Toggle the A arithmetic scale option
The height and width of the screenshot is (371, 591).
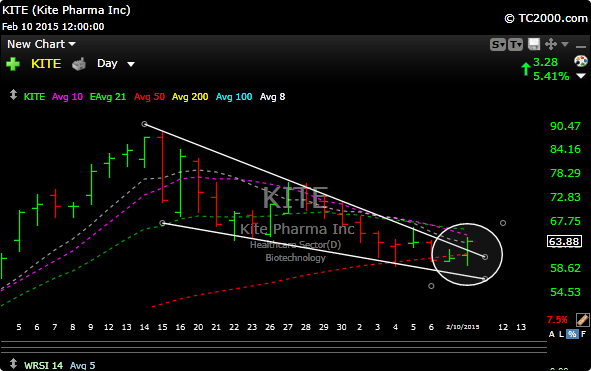point(551,334)
